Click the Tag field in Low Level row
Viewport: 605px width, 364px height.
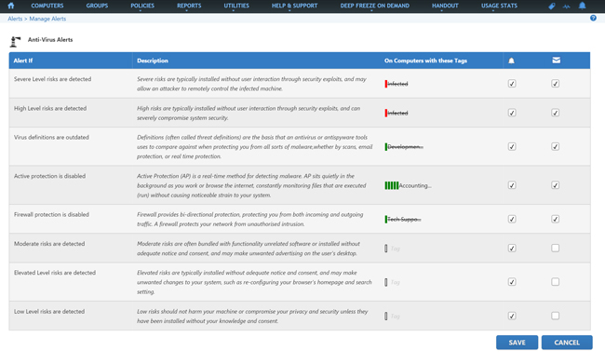393,317
